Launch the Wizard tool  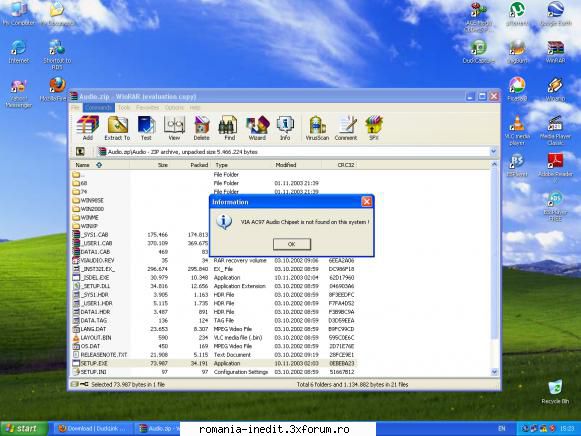(257, 128)
